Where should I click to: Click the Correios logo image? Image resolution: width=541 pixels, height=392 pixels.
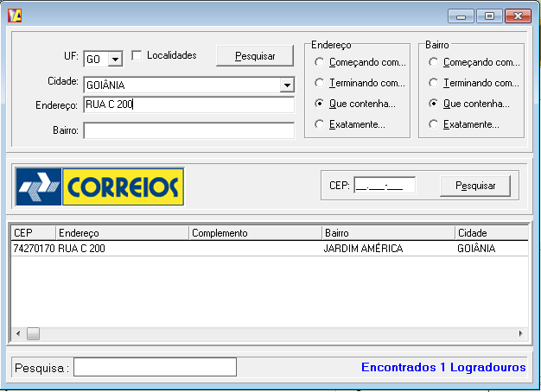point(100,187)
